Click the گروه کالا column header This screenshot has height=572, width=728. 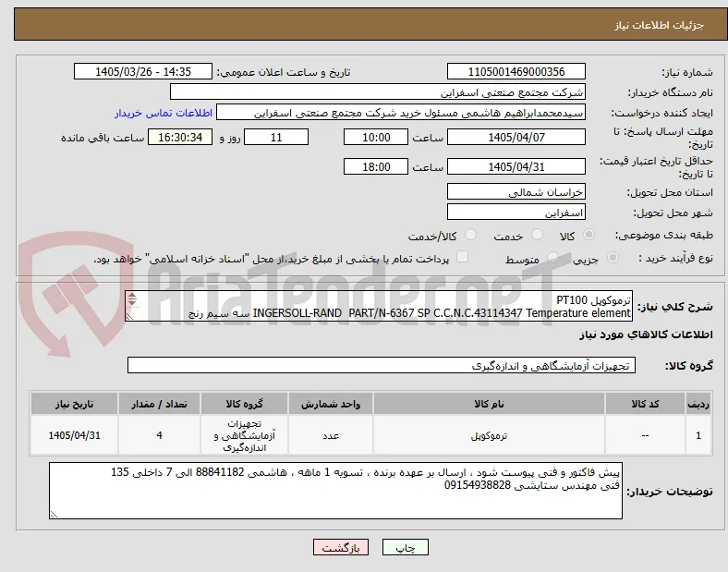coord(244,404)
